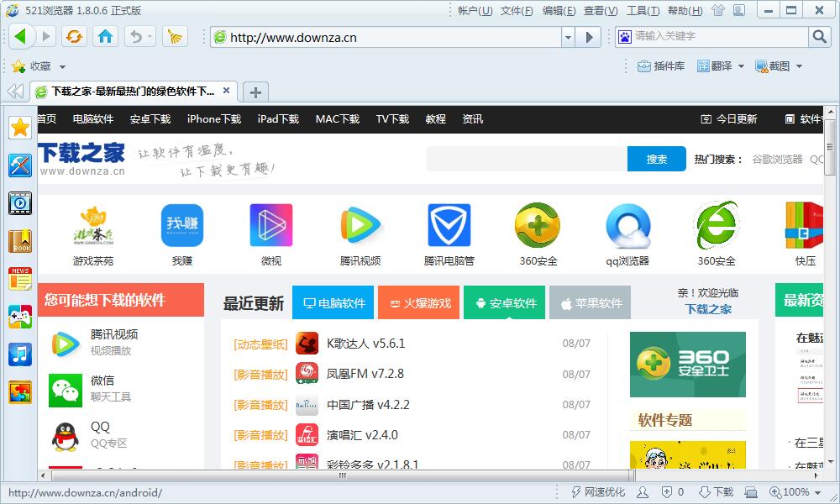Open 网速优化 in the status bar
Screen dimensions: 840x504
tap(598, 491)
